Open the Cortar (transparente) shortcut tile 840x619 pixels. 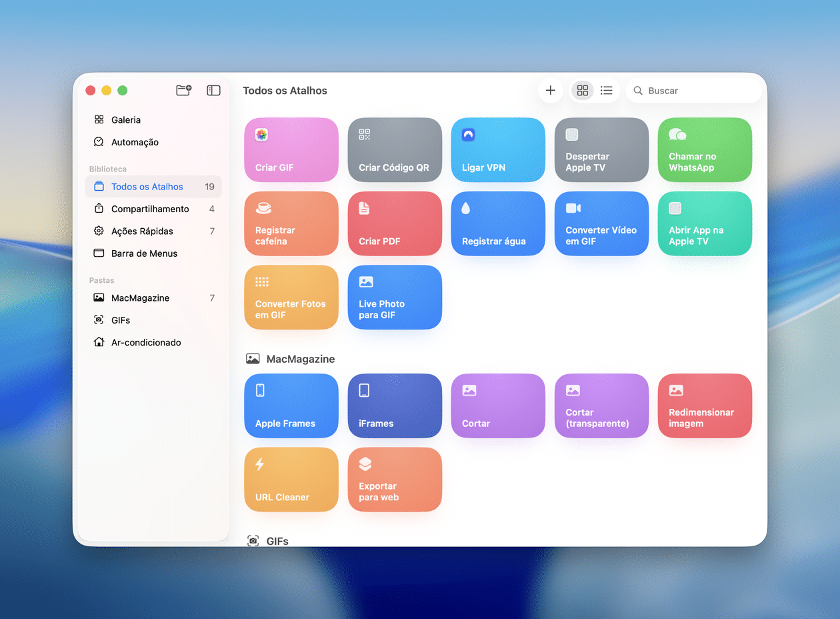click(x=601, y=406)
